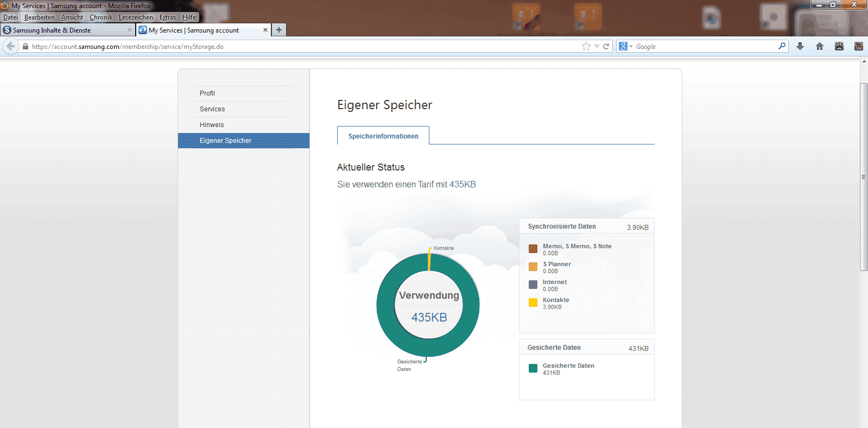Click the Google search input field
Screen dimensions: 868x428
tap(706, 46)
